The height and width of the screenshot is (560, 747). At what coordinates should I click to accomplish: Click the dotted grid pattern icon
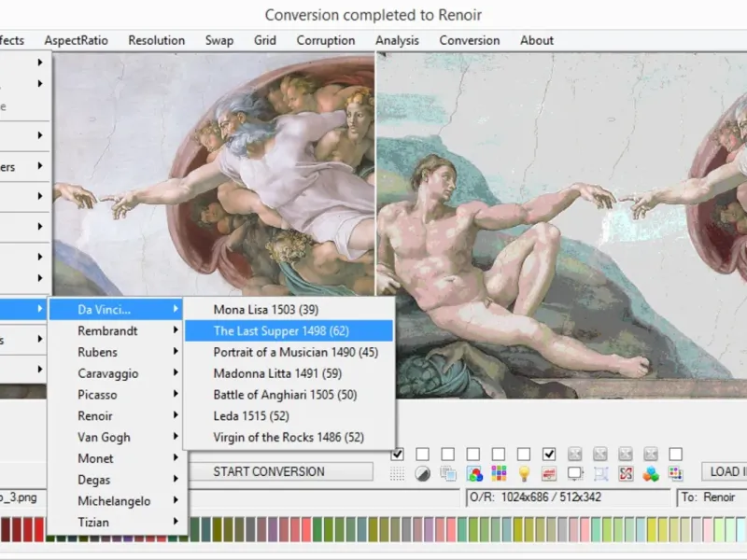pos(398,473)
